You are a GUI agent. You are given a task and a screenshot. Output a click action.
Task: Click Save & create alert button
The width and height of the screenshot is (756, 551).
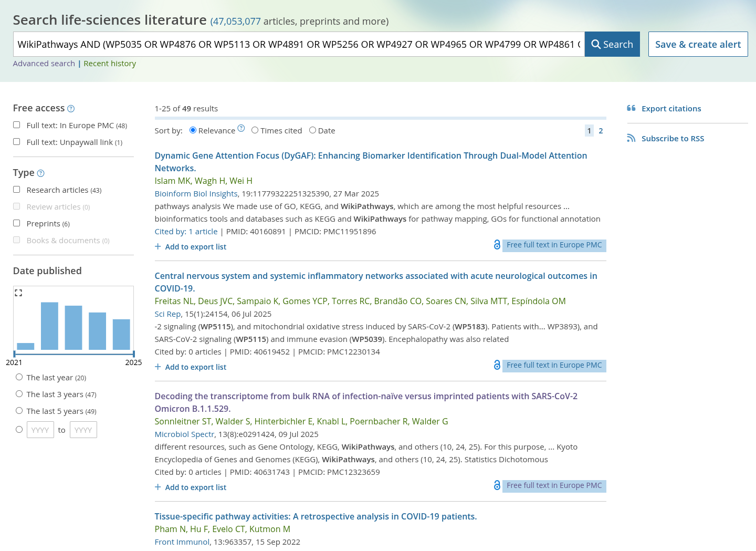[x=698, y=45]
